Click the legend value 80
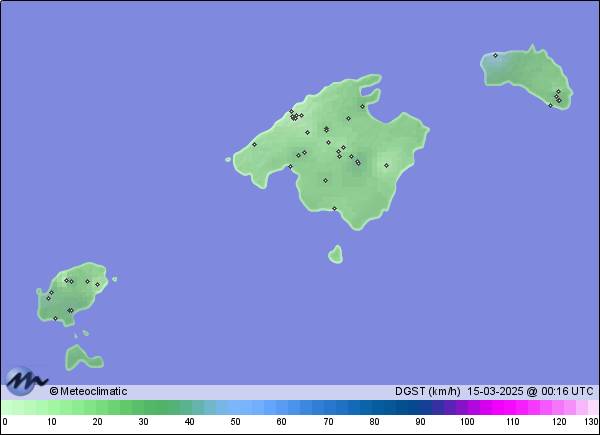600x435 pixels. (374, 422)
